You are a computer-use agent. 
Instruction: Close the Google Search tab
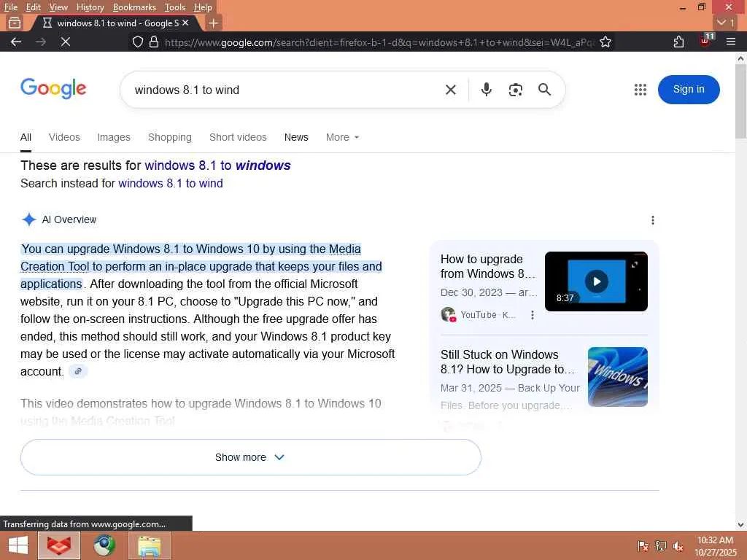[185, 23]
